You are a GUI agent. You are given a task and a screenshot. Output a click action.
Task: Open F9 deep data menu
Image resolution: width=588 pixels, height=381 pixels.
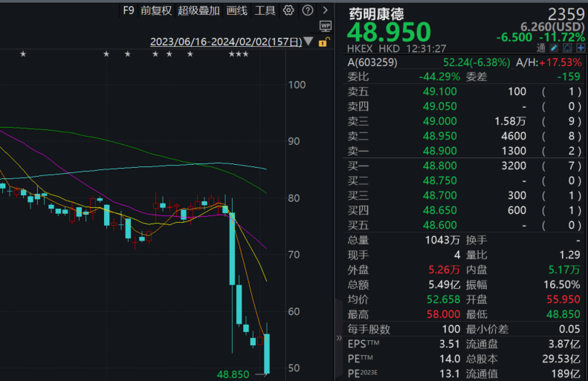pyautogui.click(x=129, y=10)
